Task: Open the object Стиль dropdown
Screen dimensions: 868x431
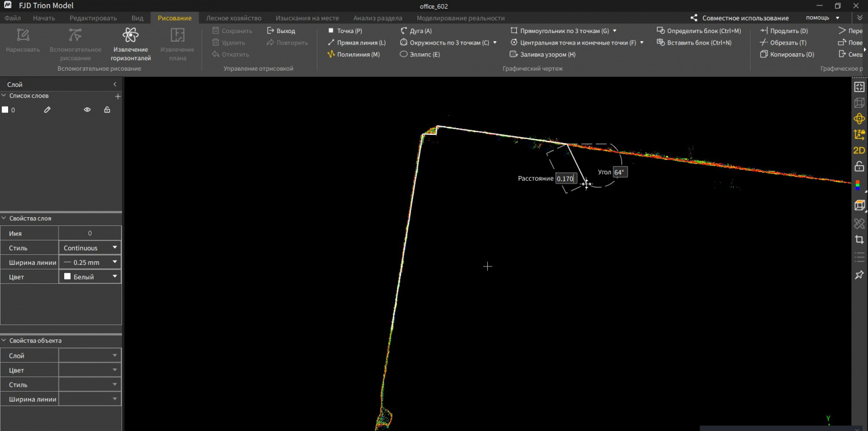Action: [x=90, y=385]
